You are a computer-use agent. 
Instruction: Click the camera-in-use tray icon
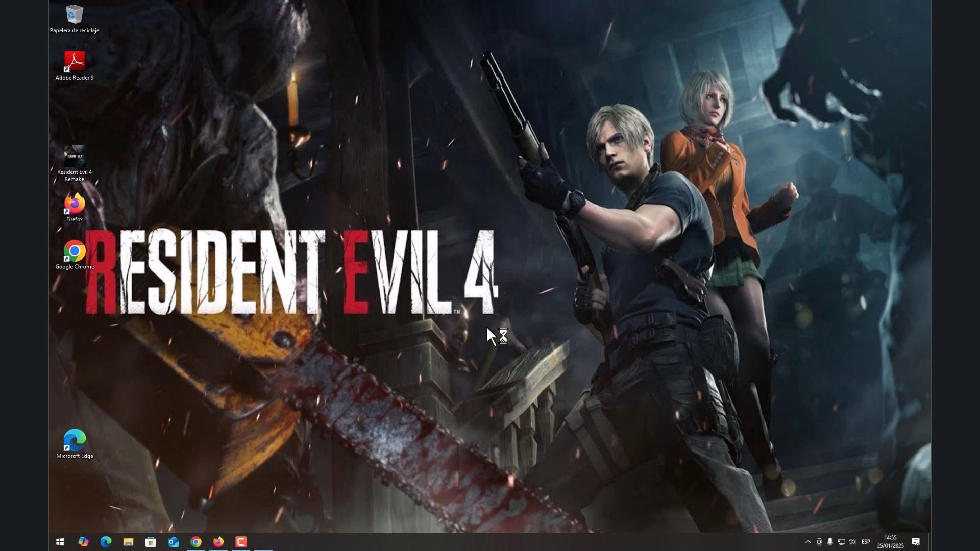(819, 542)
